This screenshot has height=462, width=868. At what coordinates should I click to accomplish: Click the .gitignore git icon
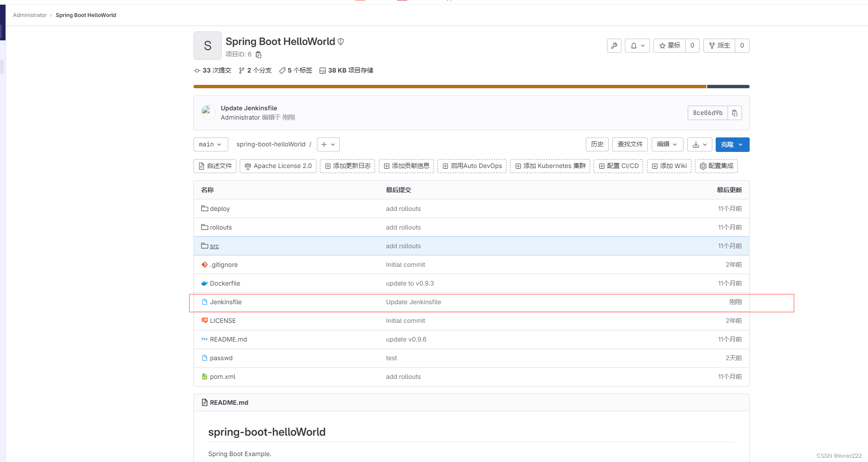pos(204,264)
